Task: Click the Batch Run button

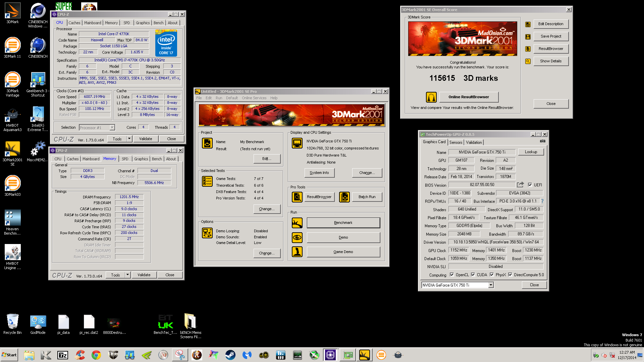Action: pos(367,197)
